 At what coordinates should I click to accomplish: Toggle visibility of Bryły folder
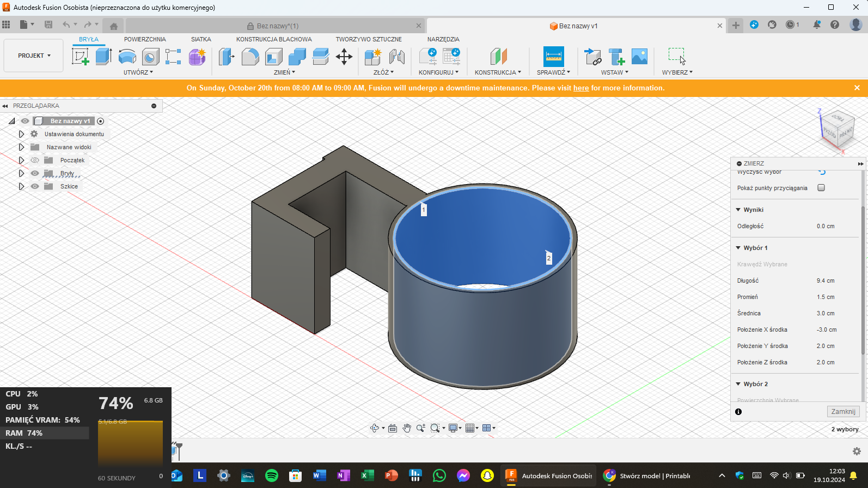35,173
